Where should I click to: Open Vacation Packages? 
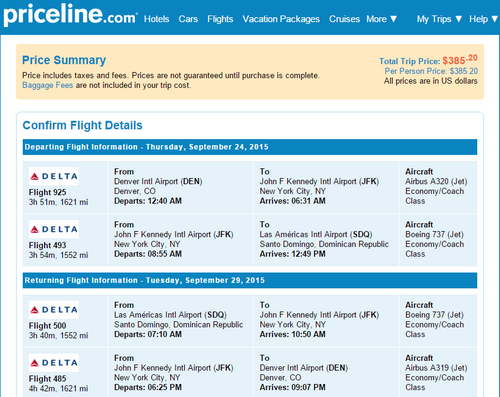click(281, 19)
